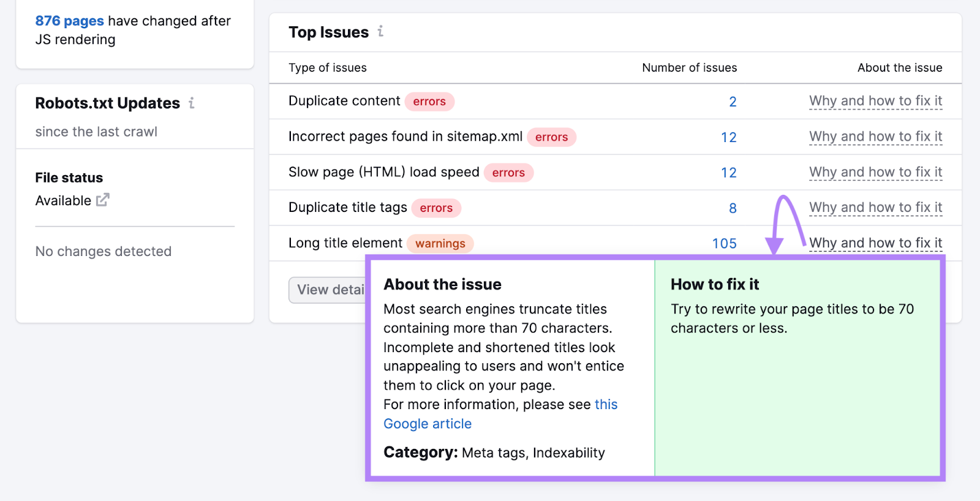Open the 12 issues count for Incorrect sitemap pages
Viewport: 980px width, 501px height.
tap(728, 137)
